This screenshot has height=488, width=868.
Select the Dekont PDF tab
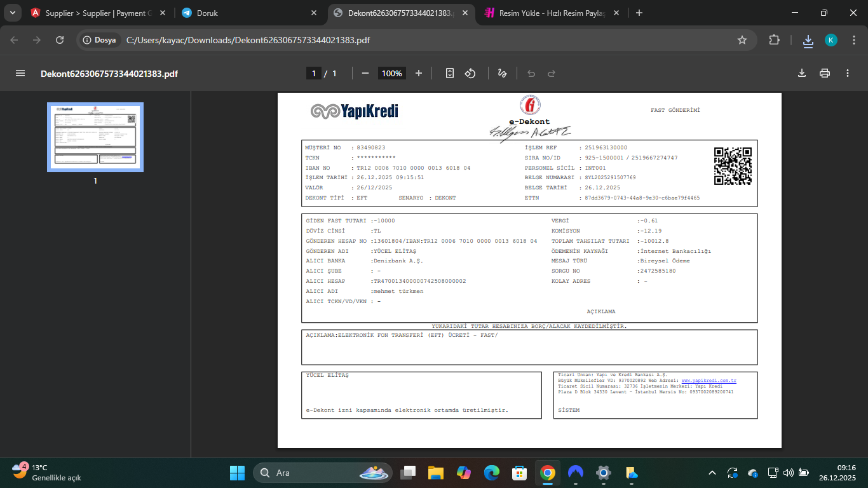pos(401,13)
